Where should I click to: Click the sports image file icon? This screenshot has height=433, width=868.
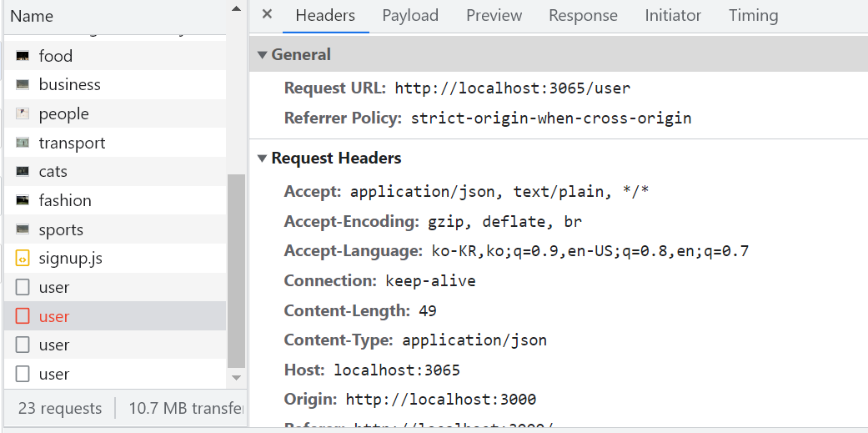(23, 229)
